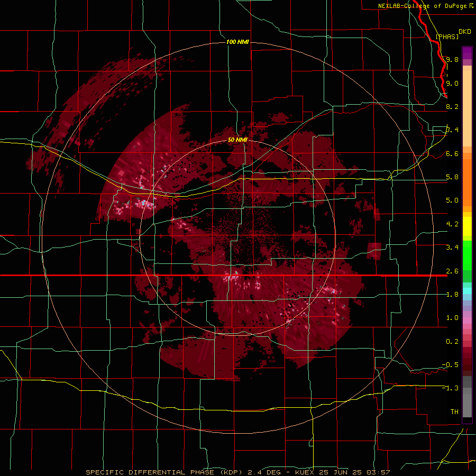Image resolution: width=476 pixels, height=476 pixels.
Task: Select the [PHAS] legend unit label
Action: [447, 36]
